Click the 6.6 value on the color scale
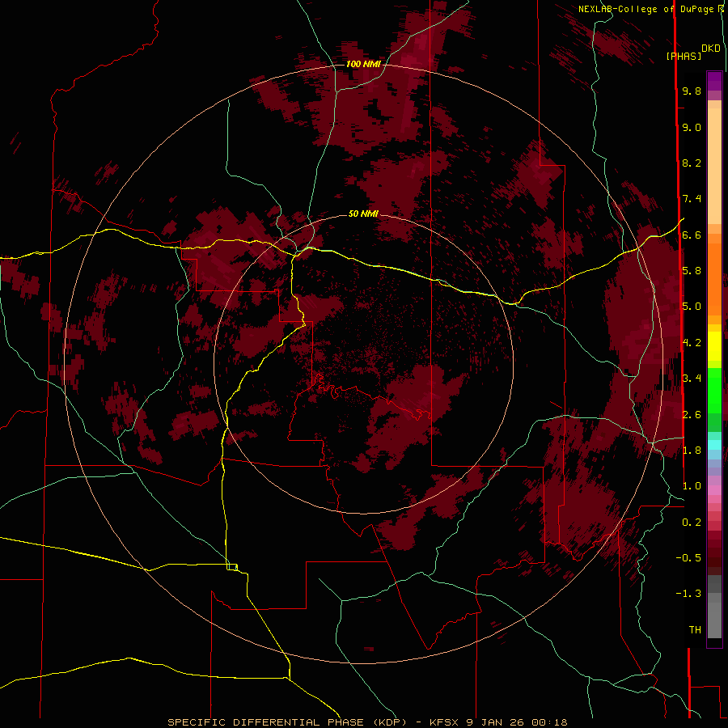This screenshot has width=728, height=728. click(692, 235)
